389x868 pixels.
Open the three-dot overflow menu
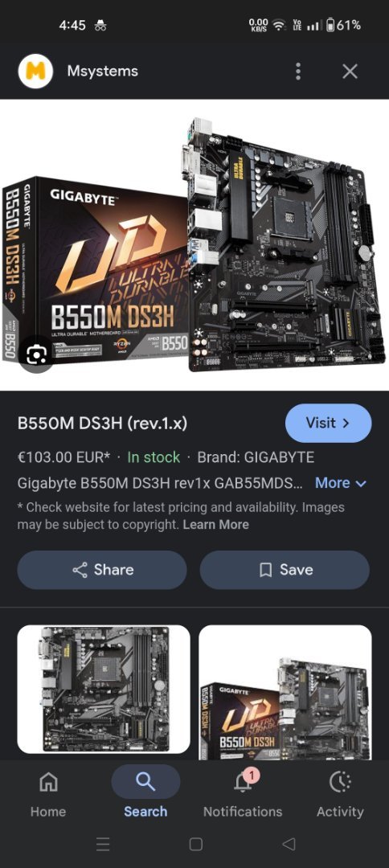298,72
